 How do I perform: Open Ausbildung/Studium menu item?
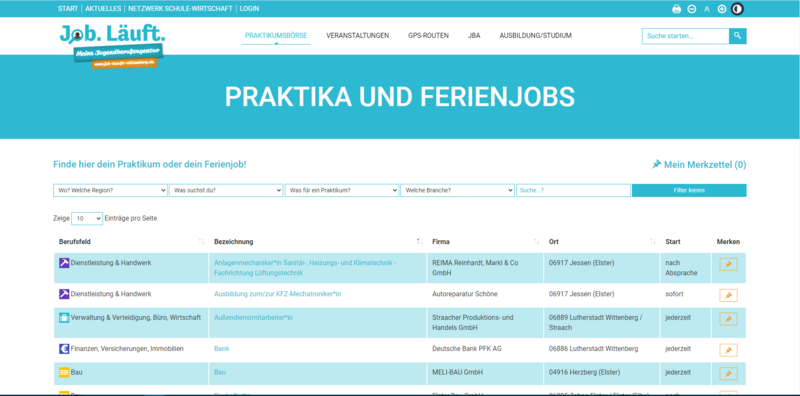coord(536,36)
